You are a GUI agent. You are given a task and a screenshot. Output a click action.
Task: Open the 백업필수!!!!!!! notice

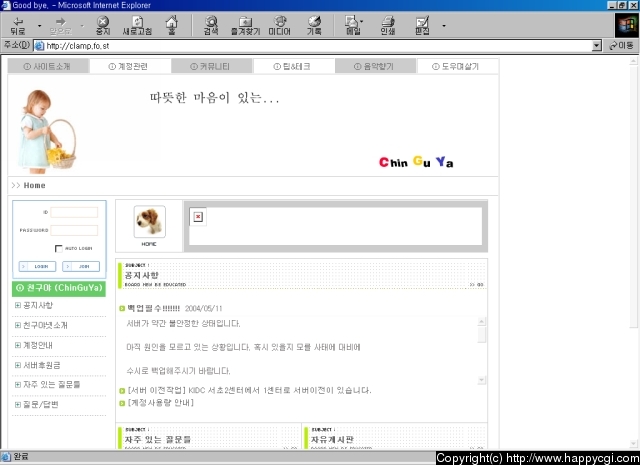click(x=153, y=308)
